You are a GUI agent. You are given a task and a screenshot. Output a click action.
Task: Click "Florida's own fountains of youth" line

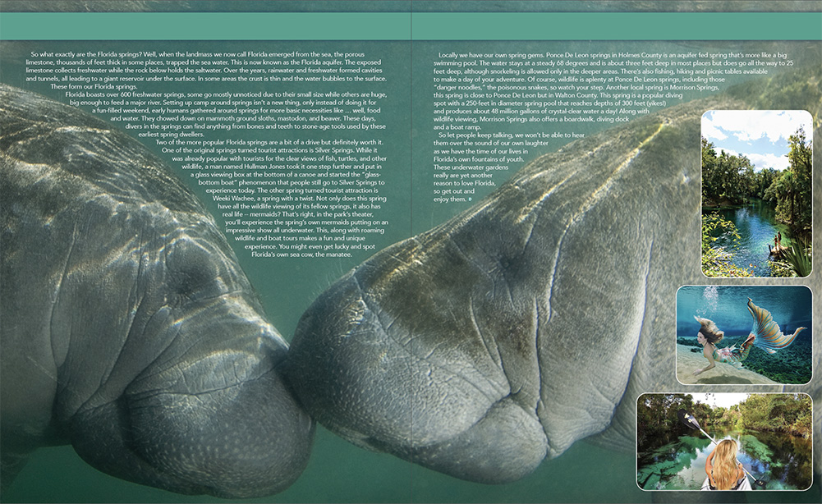point(486,159)
